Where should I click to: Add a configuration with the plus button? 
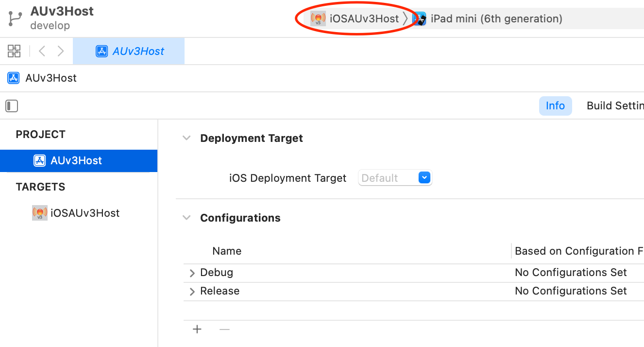point(197,330)
